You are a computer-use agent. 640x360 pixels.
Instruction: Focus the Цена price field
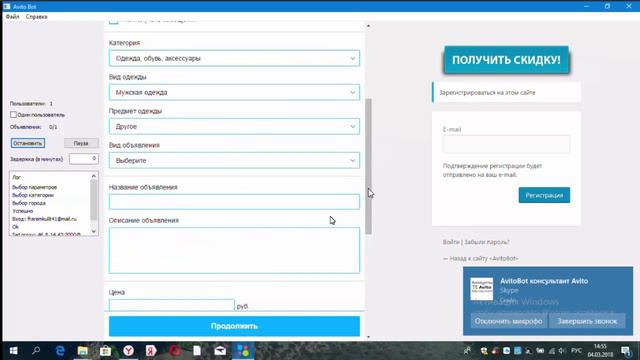coord(171,305)
